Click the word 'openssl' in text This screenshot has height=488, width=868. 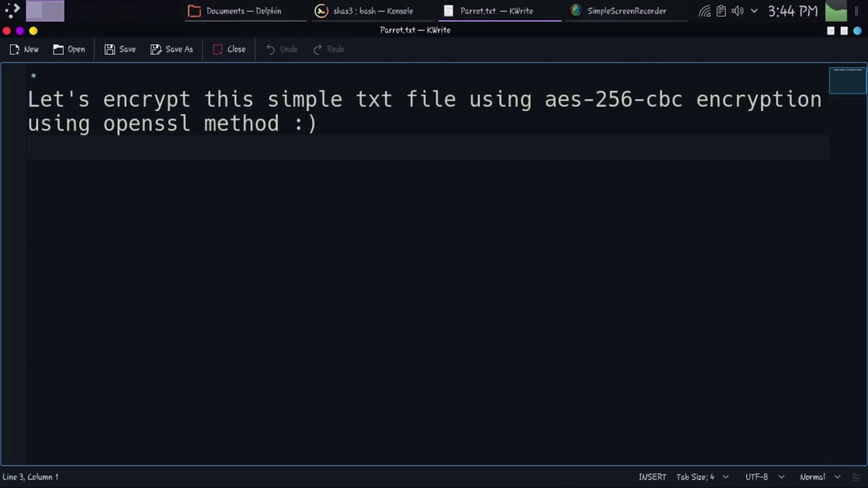[146, 123]
